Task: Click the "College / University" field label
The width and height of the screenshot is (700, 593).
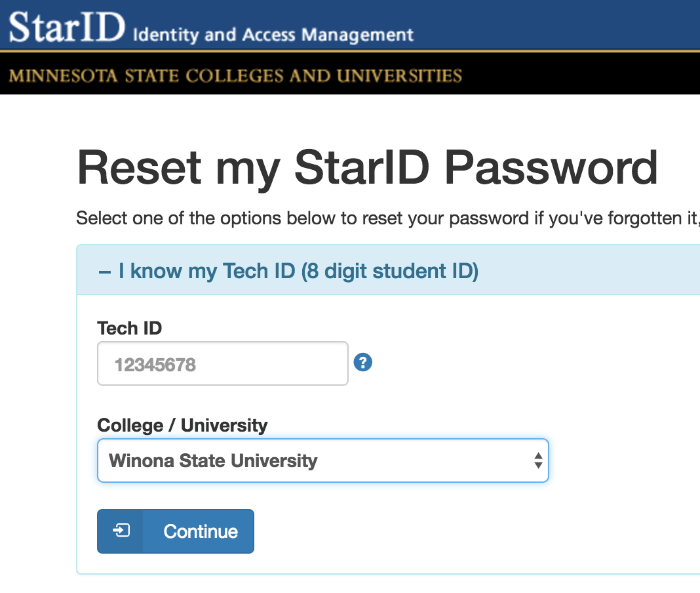Action: 182,425
